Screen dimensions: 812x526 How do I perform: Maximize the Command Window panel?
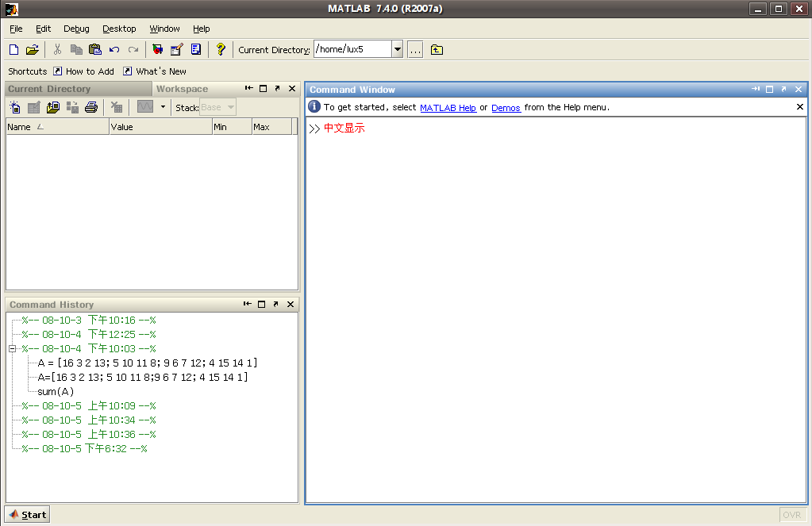coord(770,90)
